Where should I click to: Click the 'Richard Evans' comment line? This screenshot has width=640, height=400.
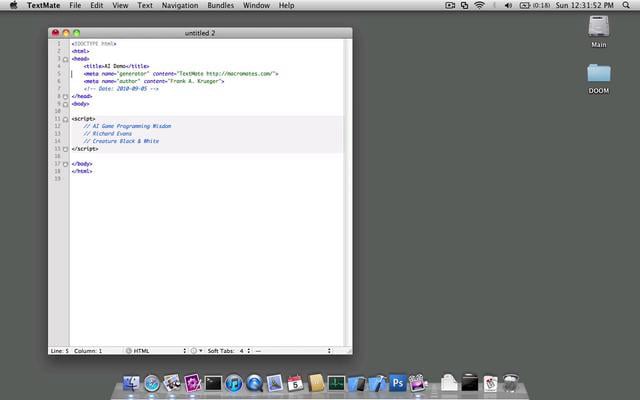click(108, 133)
